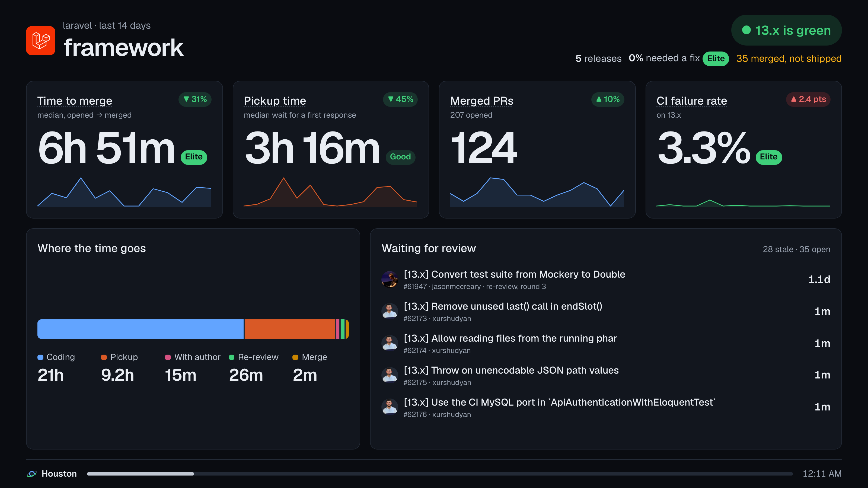Click the 10% increase badge
This screenshot has height=488, width=868.
[x=608, y=99]
